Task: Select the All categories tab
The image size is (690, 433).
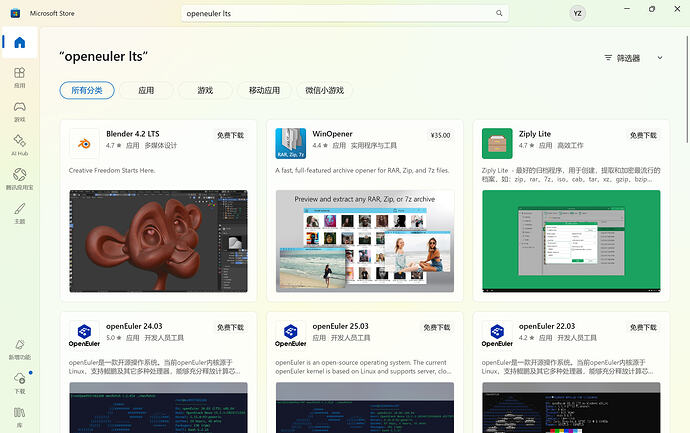Action: pos(87,90)
